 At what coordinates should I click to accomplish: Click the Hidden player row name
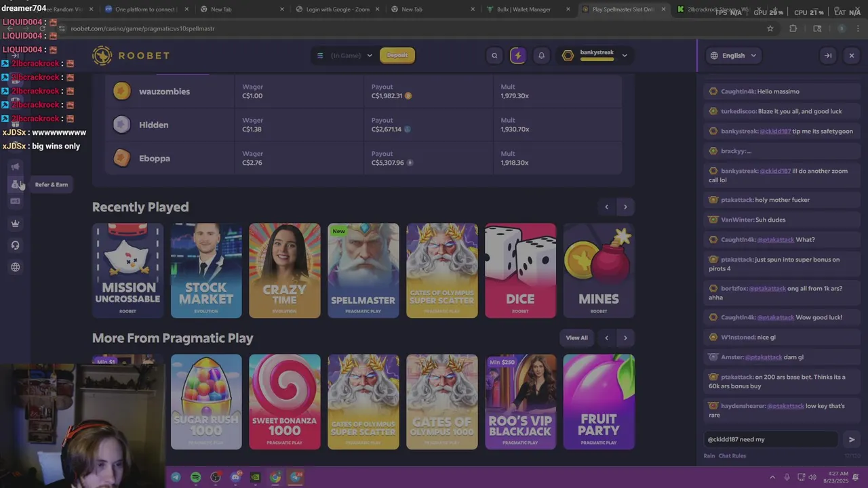point(153,125)
